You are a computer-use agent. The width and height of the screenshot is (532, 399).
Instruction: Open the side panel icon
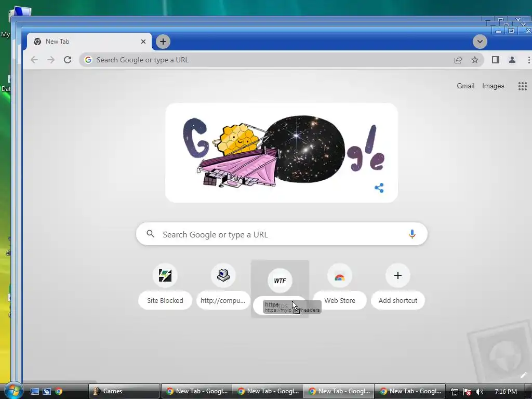[x=495, y=60]
